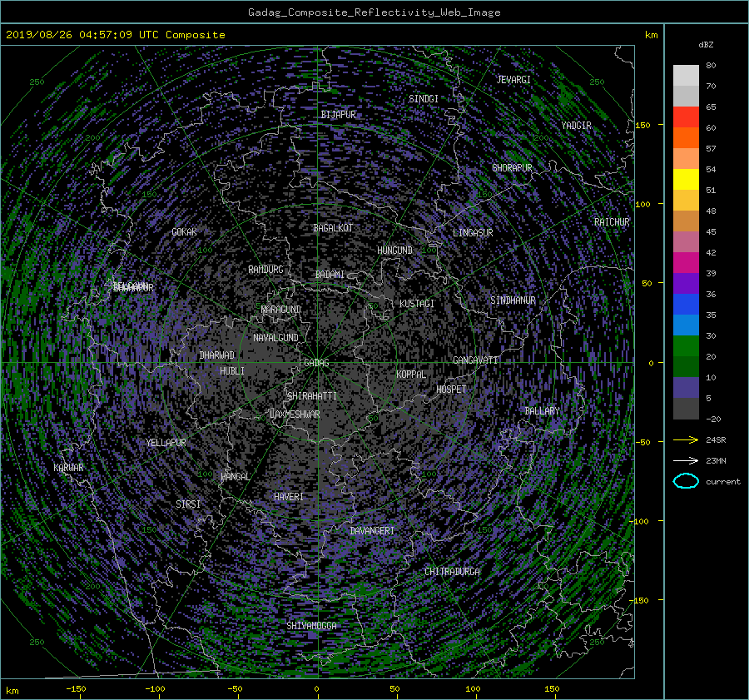This screenshot has width=749, height=700.
Task: Click the NAVALGUND city label
Action: (275, 338)
